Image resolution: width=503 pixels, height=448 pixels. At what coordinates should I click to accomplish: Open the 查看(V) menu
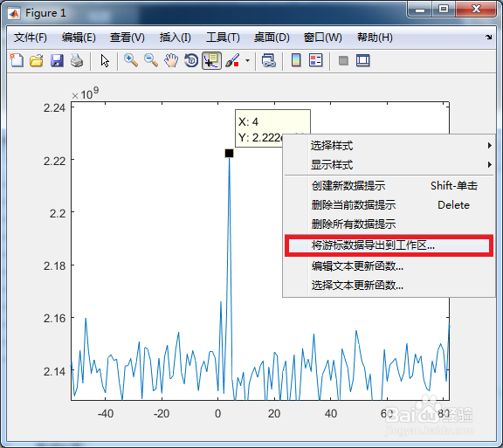click(x=127, y=38)
